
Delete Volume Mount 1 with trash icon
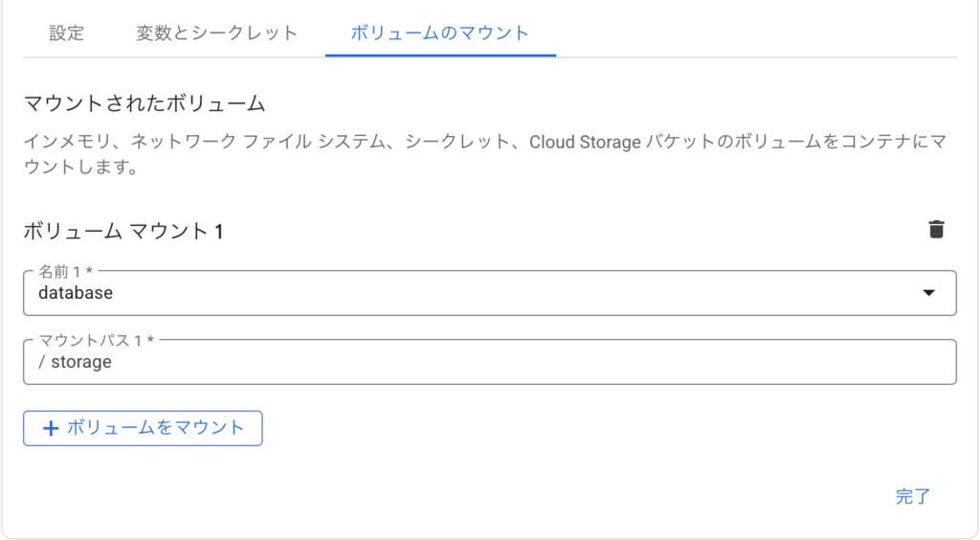tap(936, 230)
